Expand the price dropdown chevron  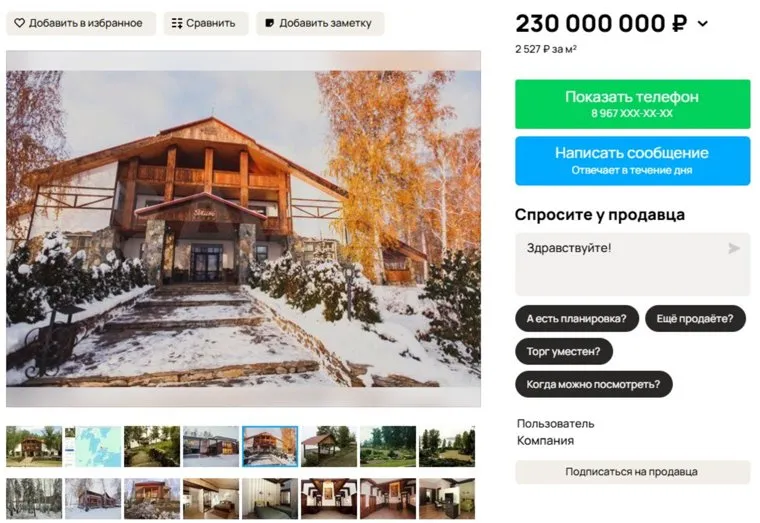point(703,23)
